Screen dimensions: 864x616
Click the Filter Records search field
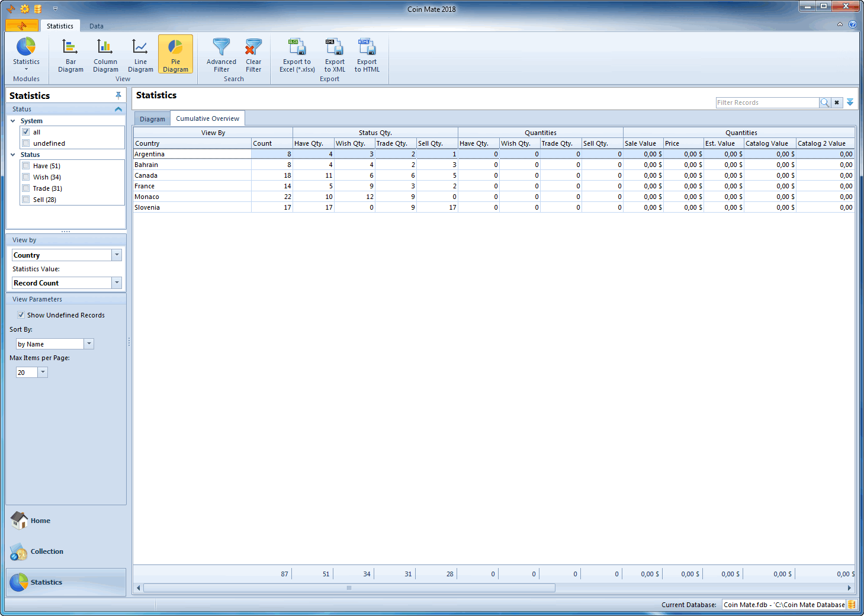(x=767, y=102)
